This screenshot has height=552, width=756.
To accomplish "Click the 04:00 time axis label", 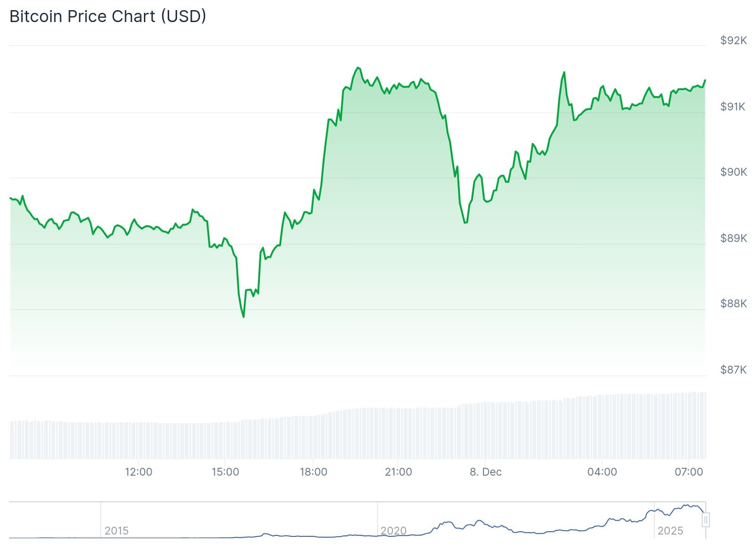I will pos(602,472).
